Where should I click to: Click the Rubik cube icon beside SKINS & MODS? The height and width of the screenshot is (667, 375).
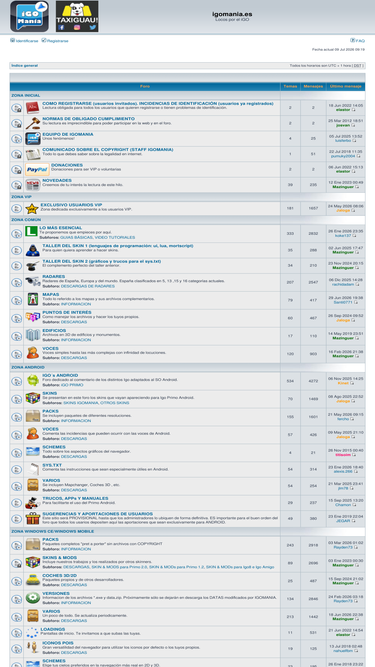pos(33,562)
